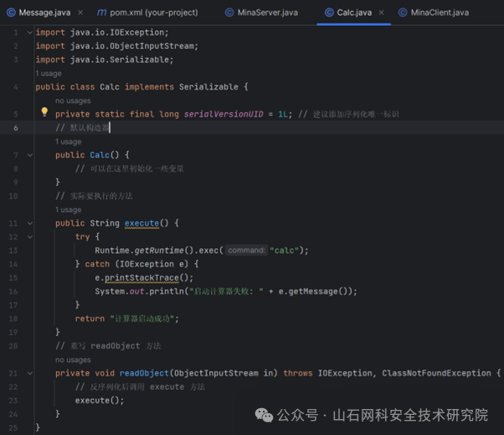Click the 1L value on line 5
The width and height of the screenshot is (504, 435).
tap(283, 114)
